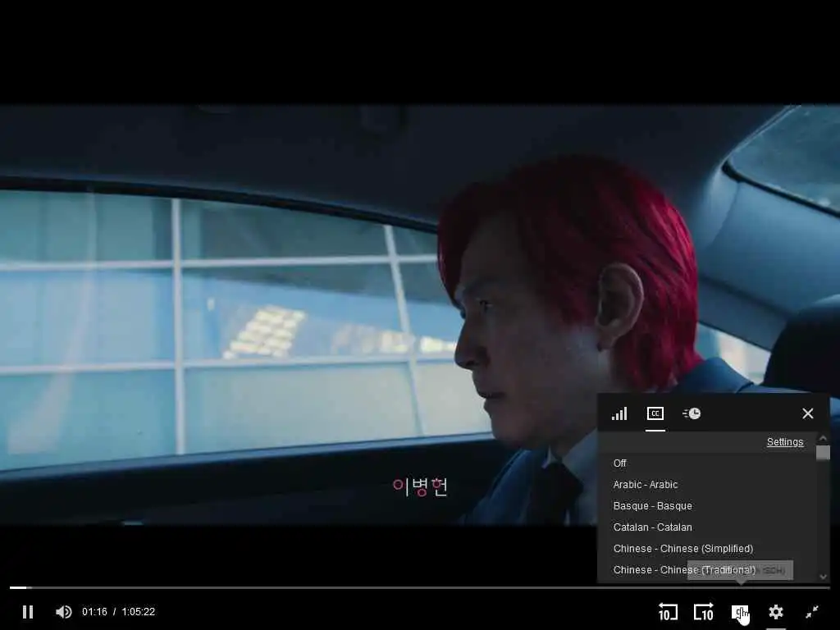Choose Basque - Basque subtitles
This screenshot has height=630, width=840.
click(x=707, y=506)
